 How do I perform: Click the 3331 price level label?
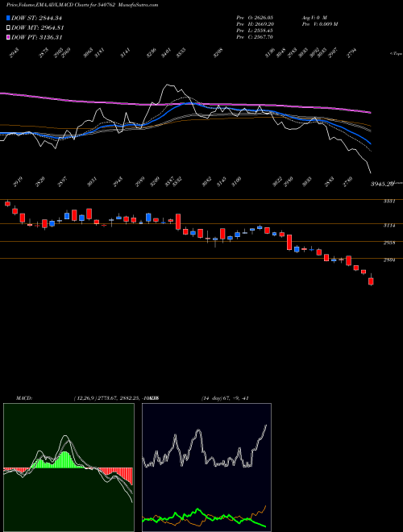point(389,202)
